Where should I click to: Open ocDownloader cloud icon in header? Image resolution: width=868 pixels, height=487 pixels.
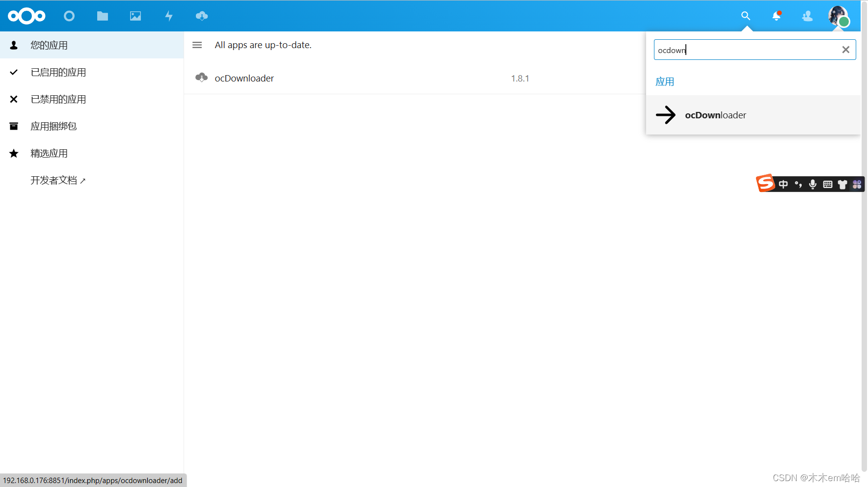pos(202,16)
